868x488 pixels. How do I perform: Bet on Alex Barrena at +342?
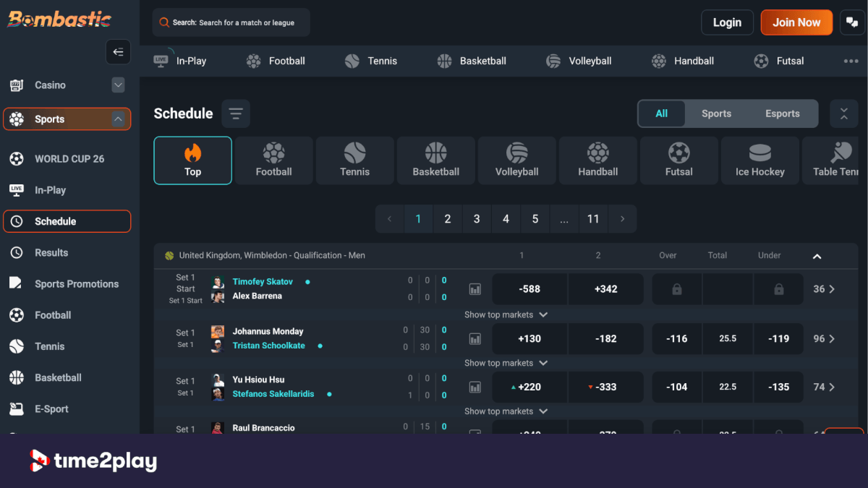[606, 289]
